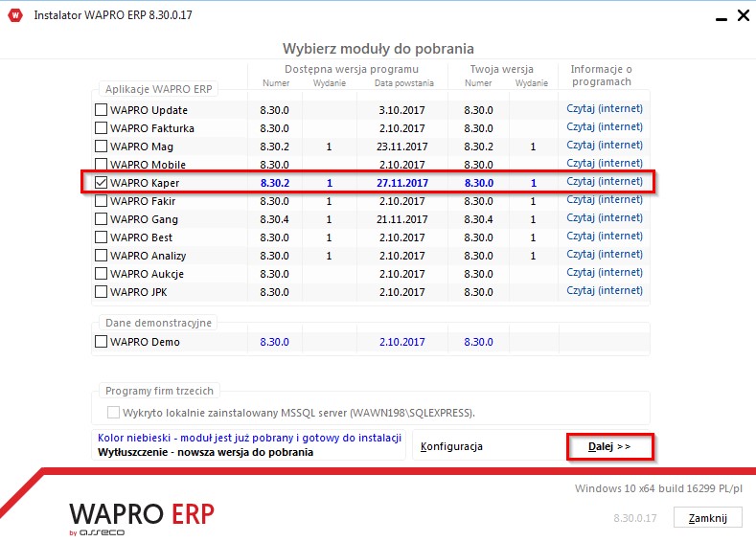Click the WAPRO ERP by Asseco logo

(x=142, y=519)
